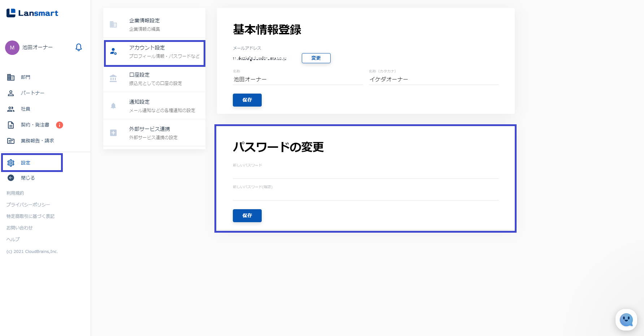This screenshot has width=644, height=336.
Task: Click the red alert badge on 契約・発注書
Action: [x=60, y=125]
